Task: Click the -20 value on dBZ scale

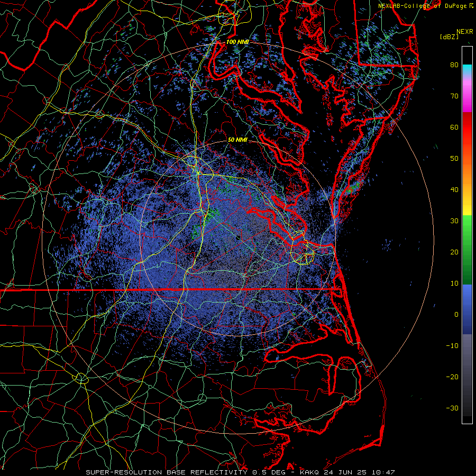Action: [452, 377]
